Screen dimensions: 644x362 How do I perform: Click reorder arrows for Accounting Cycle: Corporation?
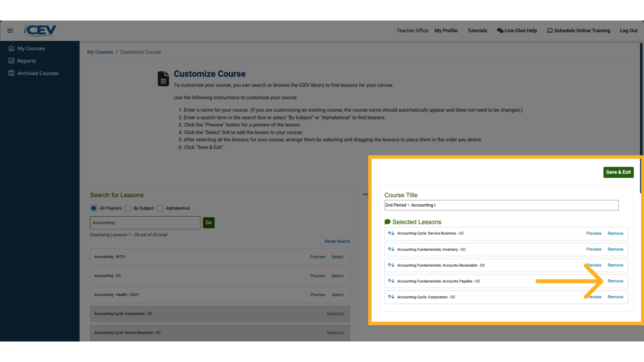(391, 297)
